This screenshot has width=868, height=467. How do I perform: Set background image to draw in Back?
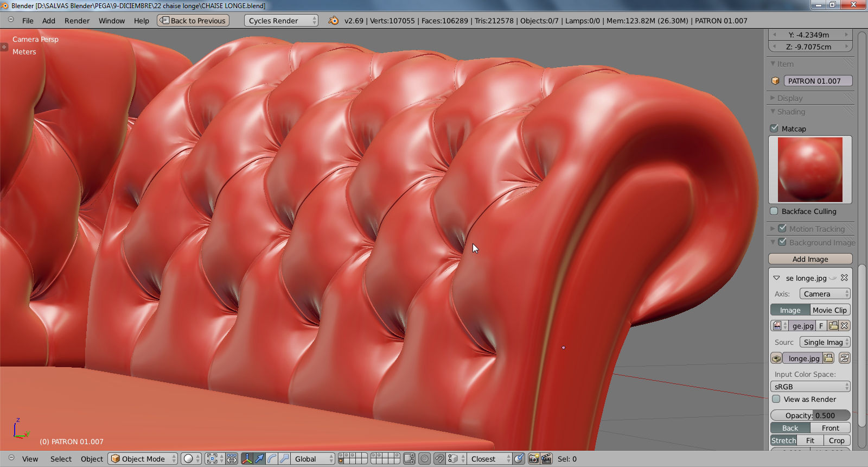[x=790, y=428]
